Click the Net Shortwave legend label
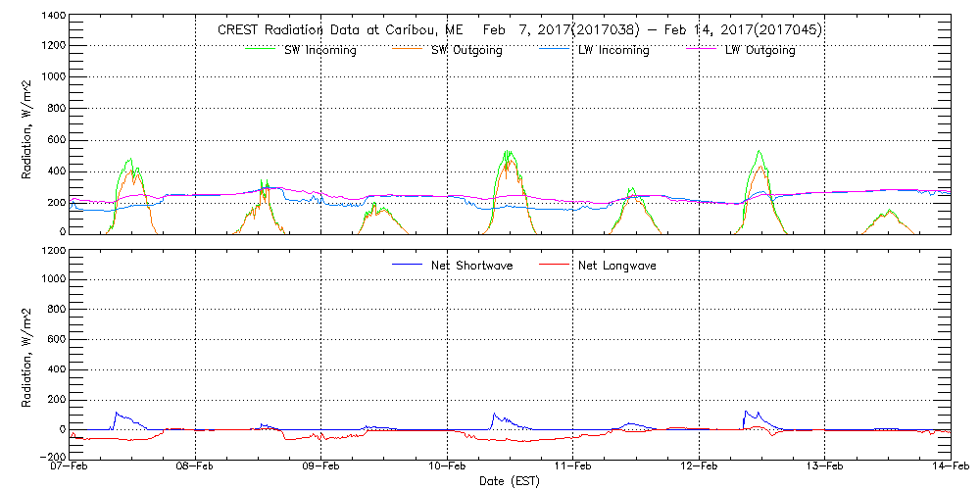This screenshot has width=980, height=490. (x=474, y=266)
